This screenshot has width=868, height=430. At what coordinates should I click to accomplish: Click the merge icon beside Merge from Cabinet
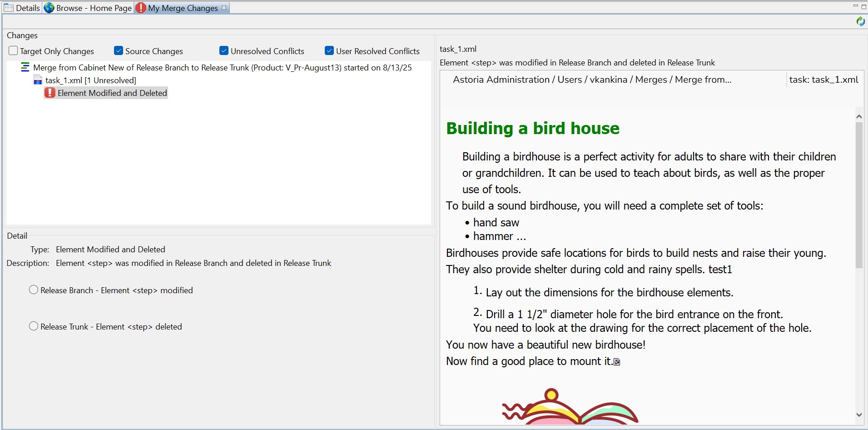(x=25, y=68)
